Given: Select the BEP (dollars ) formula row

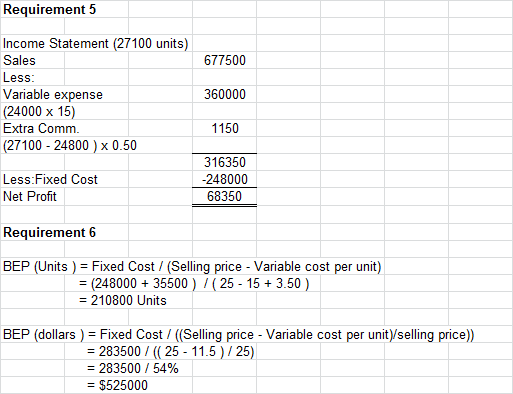Looking at the screenshot, I should tap(238, 335).
